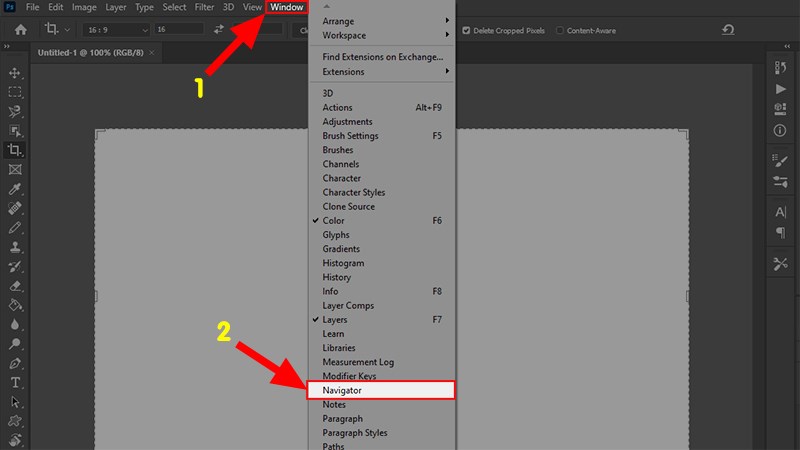This screenshot has width=800, height=450.
Task: Open the Image menu
Action: (x=84, y=7)
